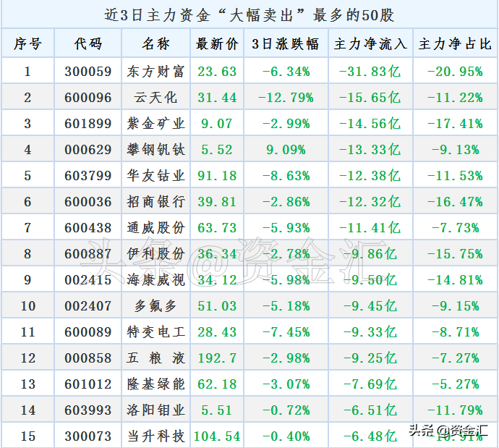The width and height of the screenshot is (499, 448).
Task: Click the 名称 column header
Action: [x=155, y=43]
